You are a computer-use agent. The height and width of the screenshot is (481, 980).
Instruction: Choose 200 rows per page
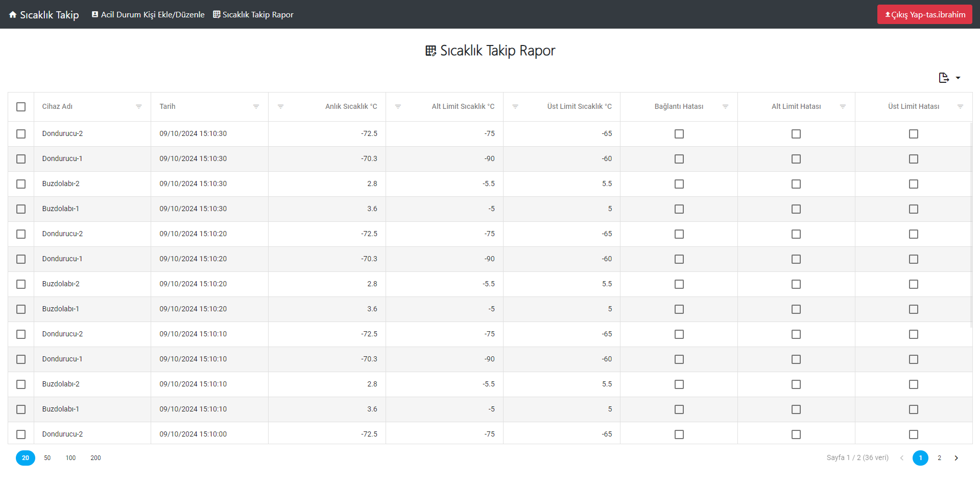point(95,458)
